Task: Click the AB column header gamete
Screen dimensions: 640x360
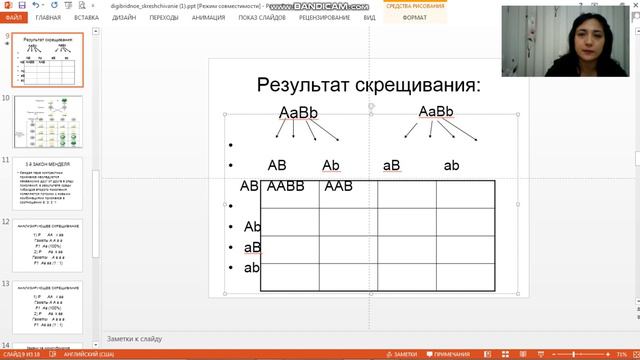Action: (277, 165)
